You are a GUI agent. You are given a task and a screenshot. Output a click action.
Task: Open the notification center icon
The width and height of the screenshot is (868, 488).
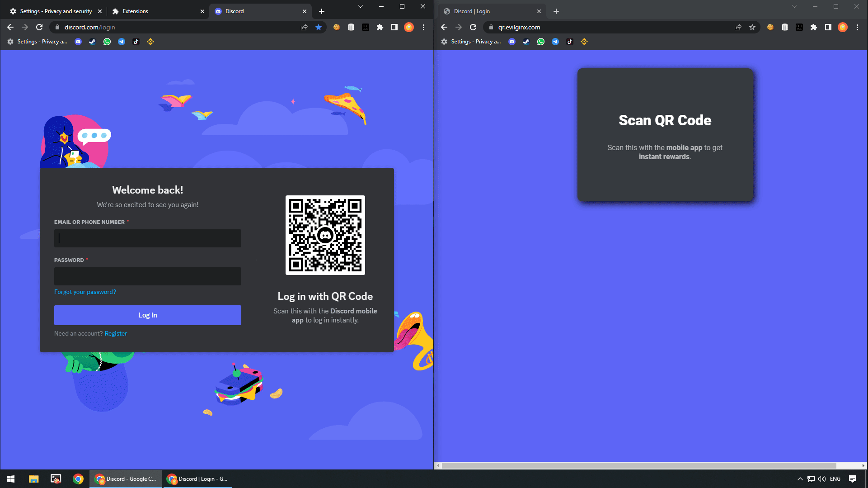[853, 479]
